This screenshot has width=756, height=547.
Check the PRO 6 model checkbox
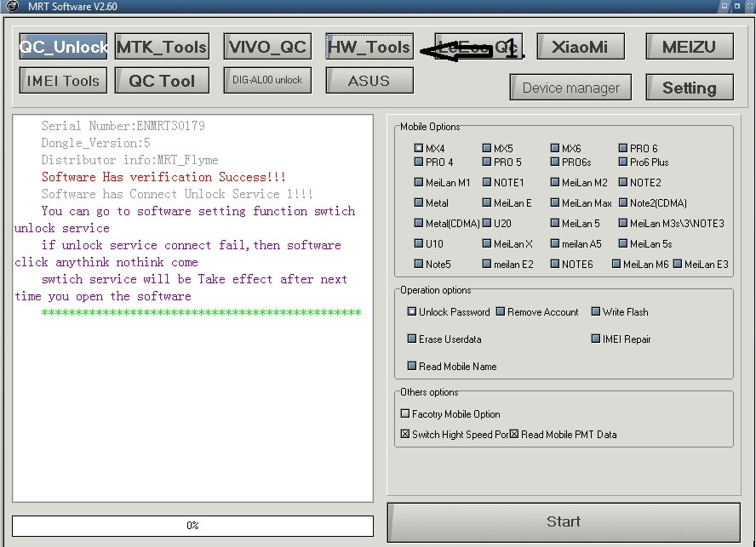[x=623, y=148]
